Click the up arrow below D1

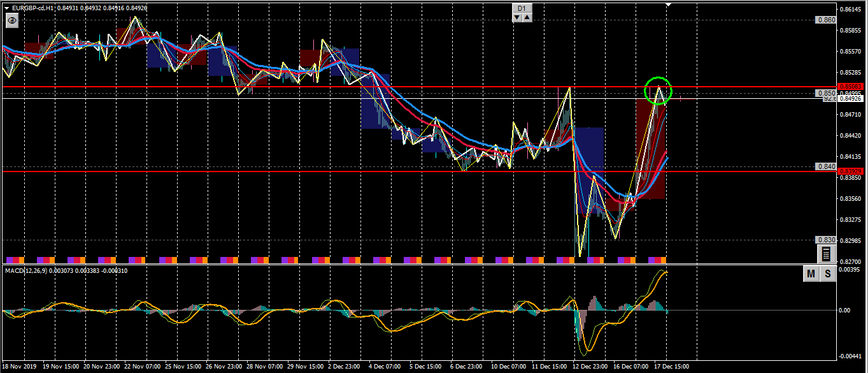coord(527,17)
